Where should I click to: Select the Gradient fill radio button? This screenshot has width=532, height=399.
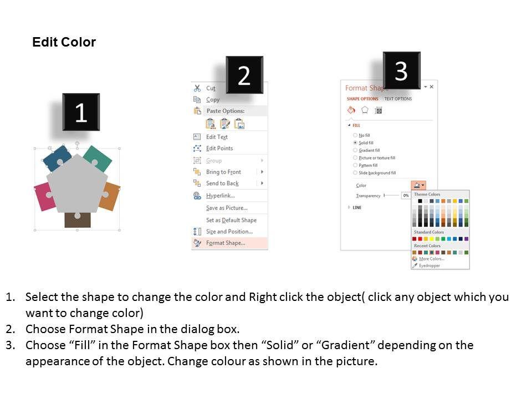[x=355, y=150]
